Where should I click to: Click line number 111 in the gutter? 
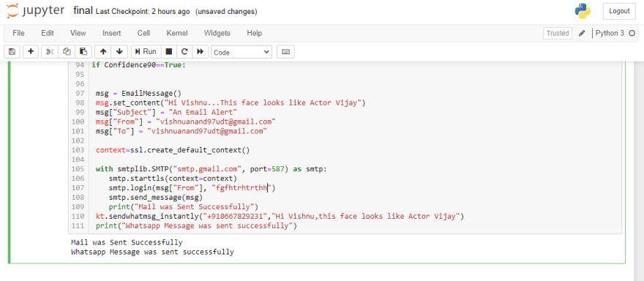78,225
